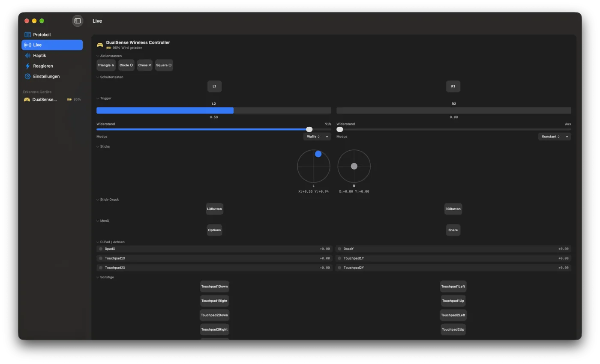Click the L2 Widerstand slider thumb
The height and width of the screenshot is (364, 600).
[x=309, y=129]
